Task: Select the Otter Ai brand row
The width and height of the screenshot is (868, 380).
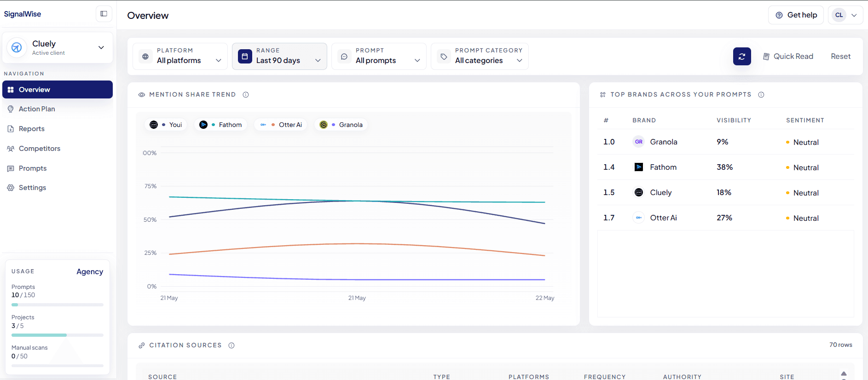Action: coord(725,218)
